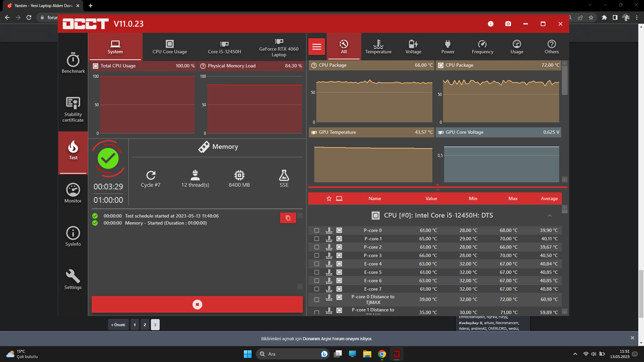Sort table by Average column
Screen dimensions: 644x362
[549, 198]
